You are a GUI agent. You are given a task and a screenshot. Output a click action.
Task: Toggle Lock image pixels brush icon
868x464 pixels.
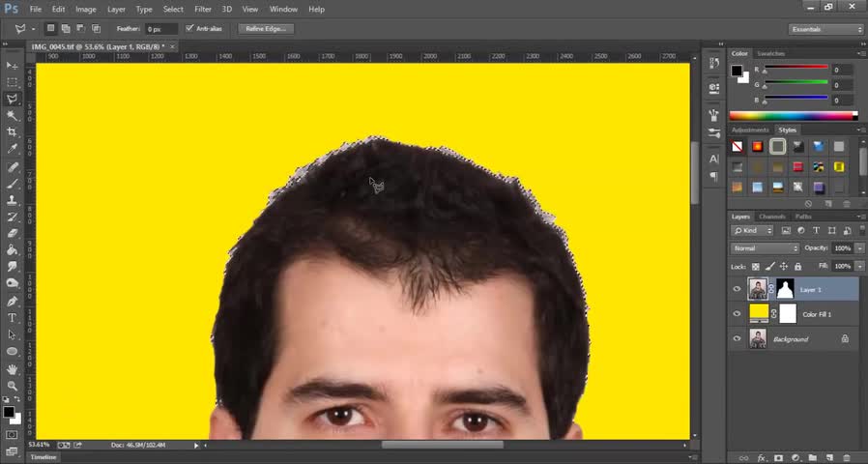pos(770,267)
